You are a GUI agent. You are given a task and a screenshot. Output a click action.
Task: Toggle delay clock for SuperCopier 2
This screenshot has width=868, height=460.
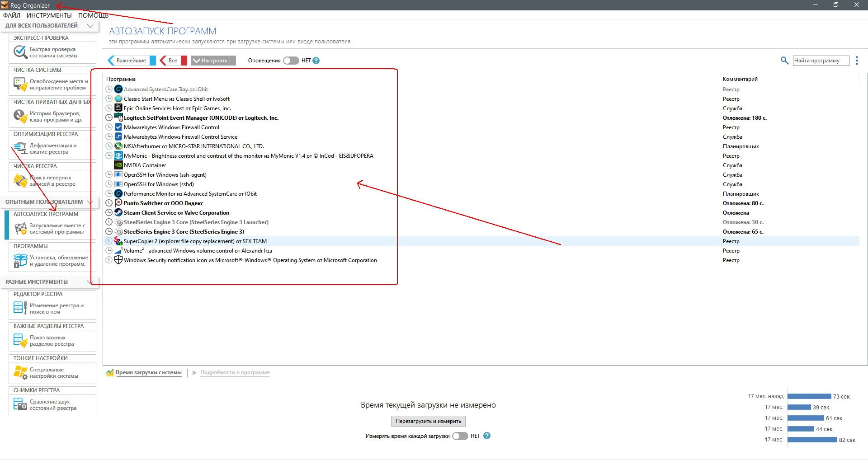109,241
